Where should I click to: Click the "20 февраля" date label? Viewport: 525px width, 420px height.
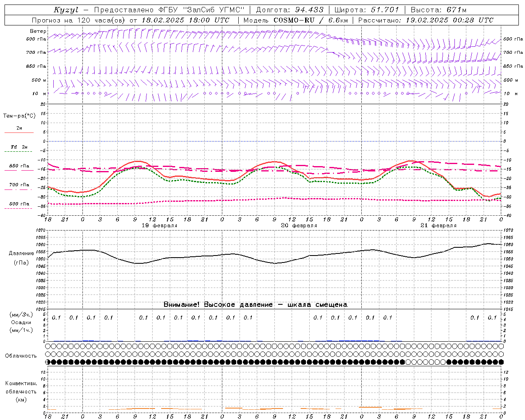click(x=299, y=226)
